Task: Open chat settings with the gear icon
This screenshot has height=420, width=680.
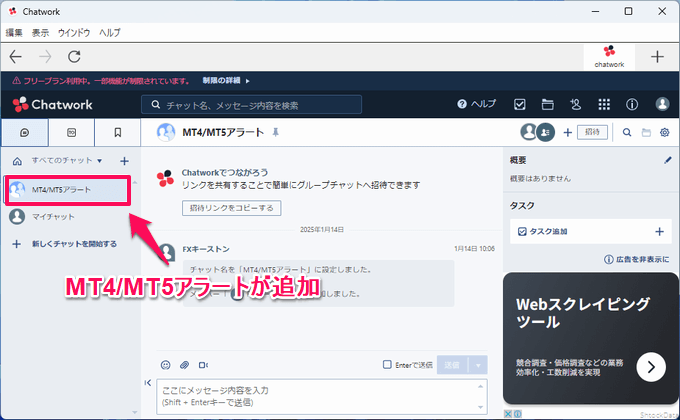Action: point(664,132)
